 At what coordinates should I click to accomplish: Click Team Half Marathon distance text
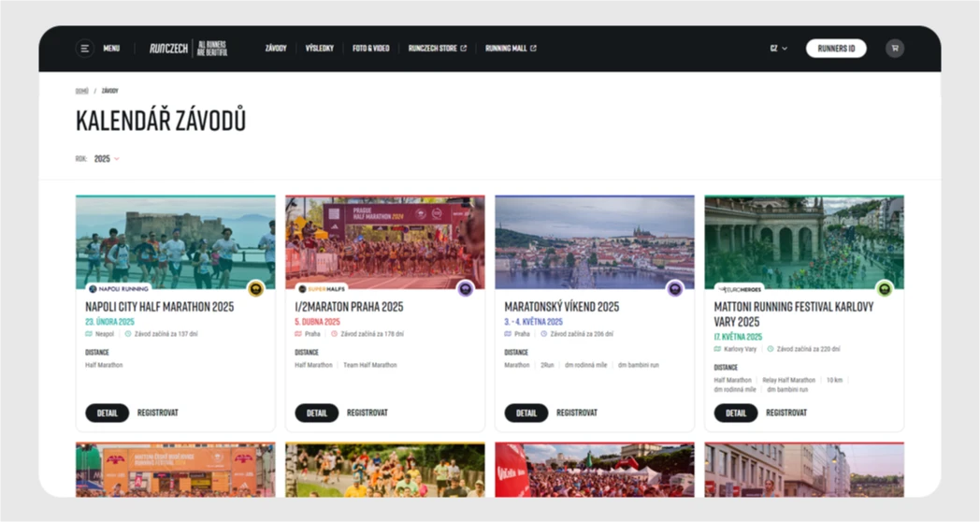pos(370,365)
